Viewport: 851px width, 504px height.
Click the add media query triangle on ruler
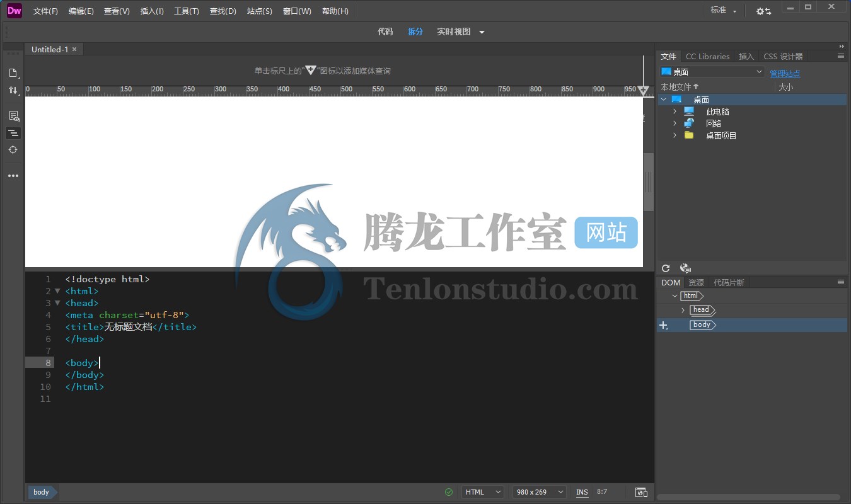tap(643, 91)
